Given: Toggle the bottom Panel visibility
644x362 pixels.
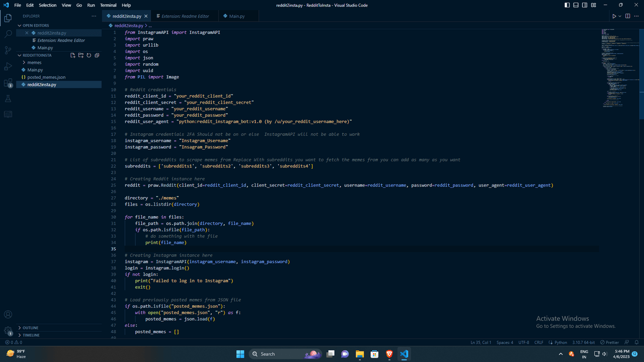Looking at the screenshot, I should (x=577, y=5).
